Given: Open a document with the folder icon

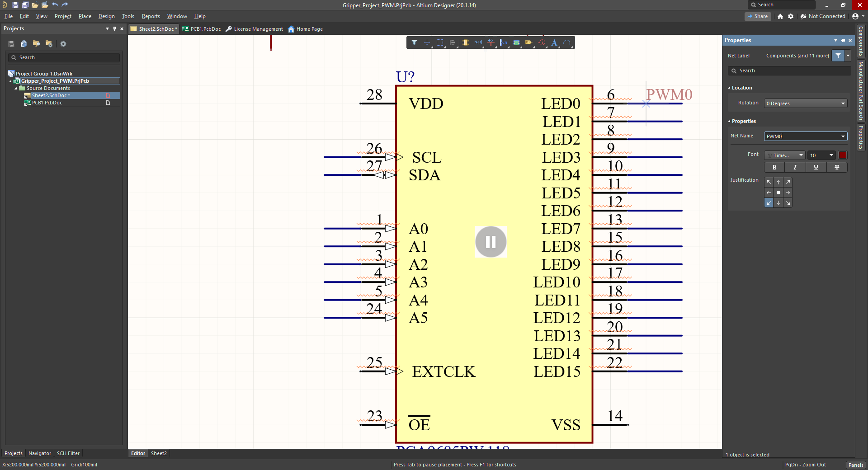Looking at the screenshot, I should pos(35,5).
